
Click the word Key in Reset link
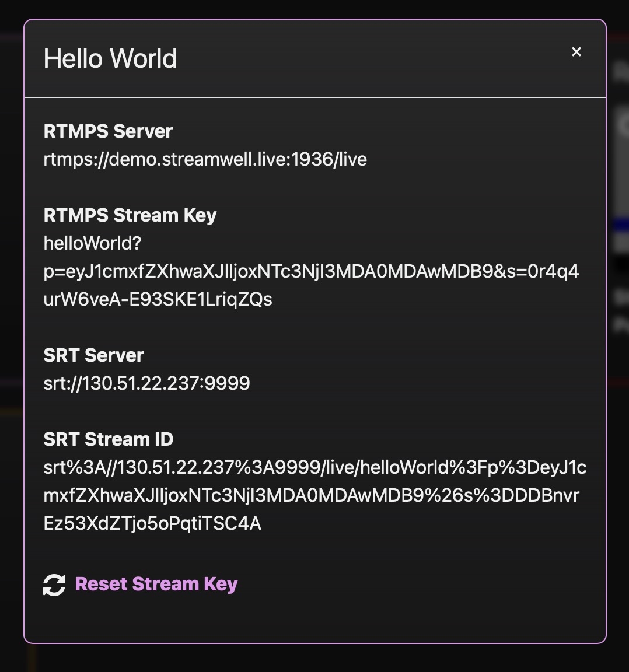221,584
